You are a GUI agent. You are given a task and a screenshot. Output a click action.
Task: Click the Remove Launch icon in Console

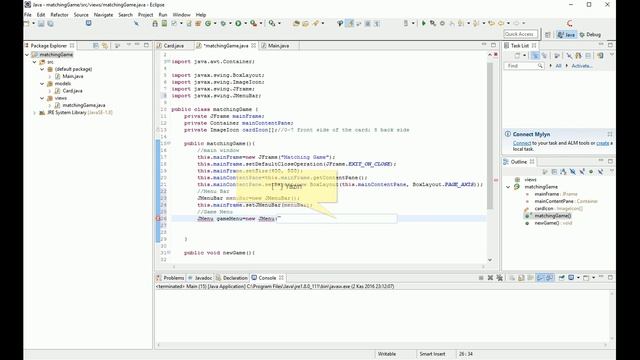click(490, 278)
